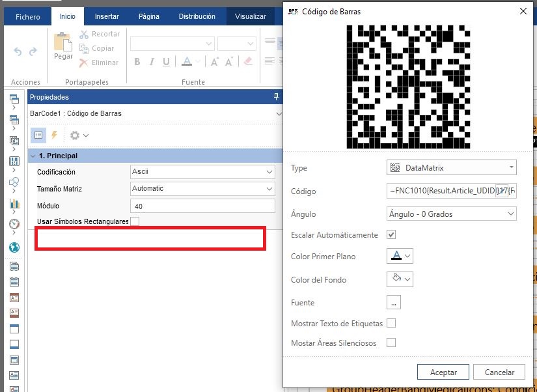Toggle italic formatting in Fuente group
The image size is (537, 392).
[x=152, y=62]
